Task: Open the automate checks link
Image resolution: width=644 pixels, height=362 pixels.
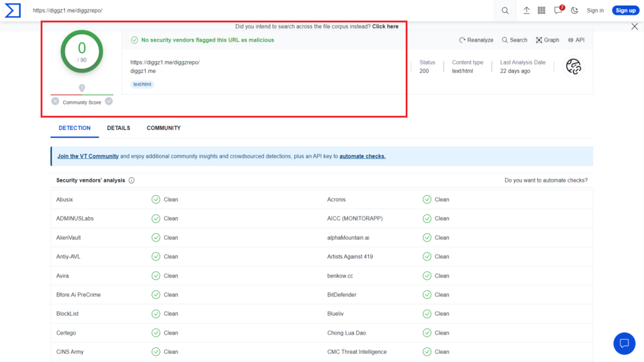Action: pyautogui.click(x=362, y=156)
